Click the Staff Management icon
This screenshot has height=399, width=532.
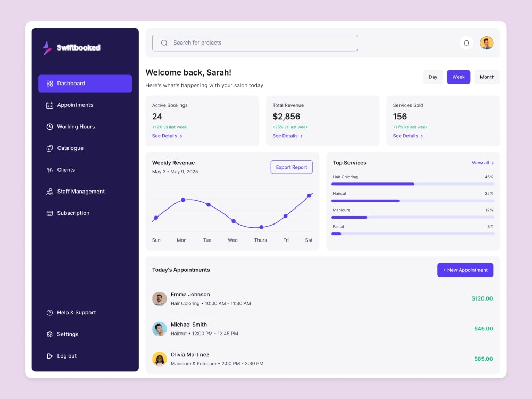pyautogui.click(x=49, y=192)
